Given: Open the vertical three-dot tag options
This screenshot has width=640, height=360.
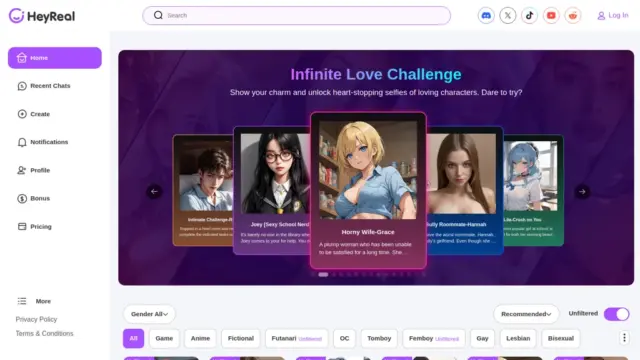Looking at the screenshot, I should (x=624, y=338).
